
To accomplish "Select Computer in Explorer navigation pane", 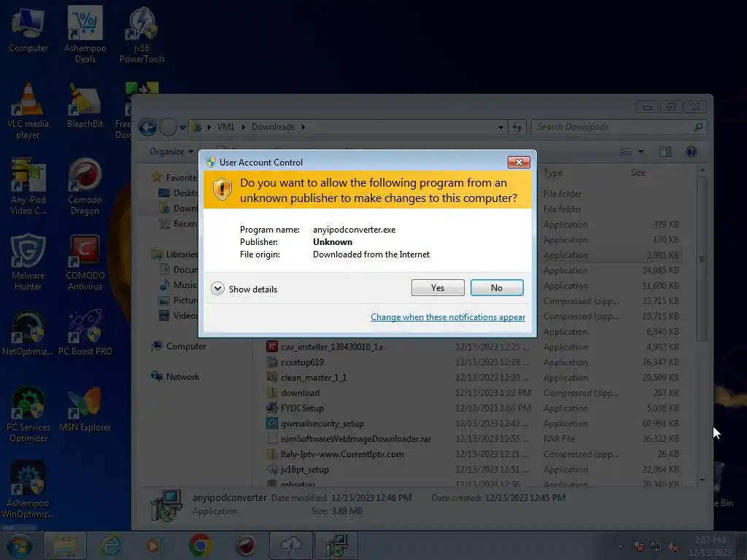I will click(x=179, y=346).
